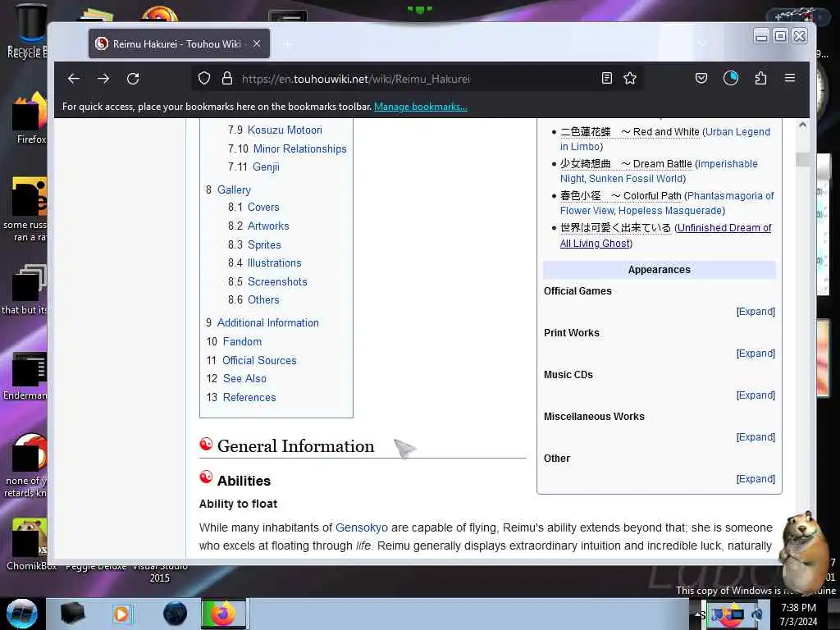
Task: Select the Reimu Hakurei - Touhou Wiki tab
Action: click(179, 43)
